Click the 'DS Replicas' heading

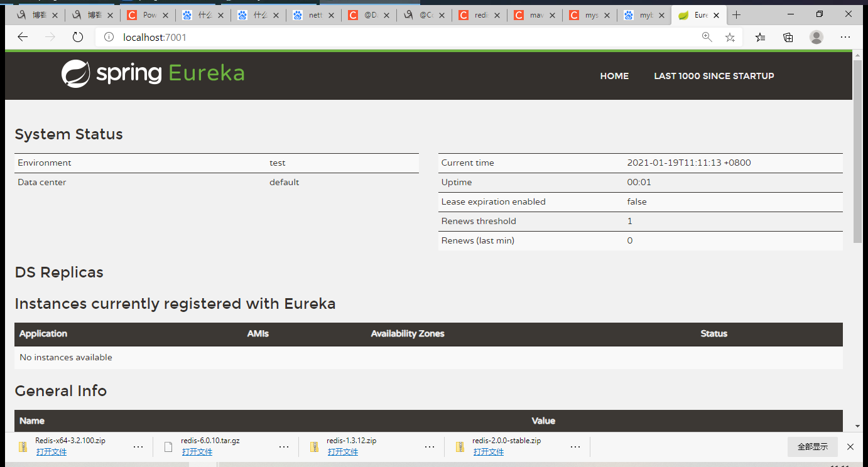coord(59,272)
